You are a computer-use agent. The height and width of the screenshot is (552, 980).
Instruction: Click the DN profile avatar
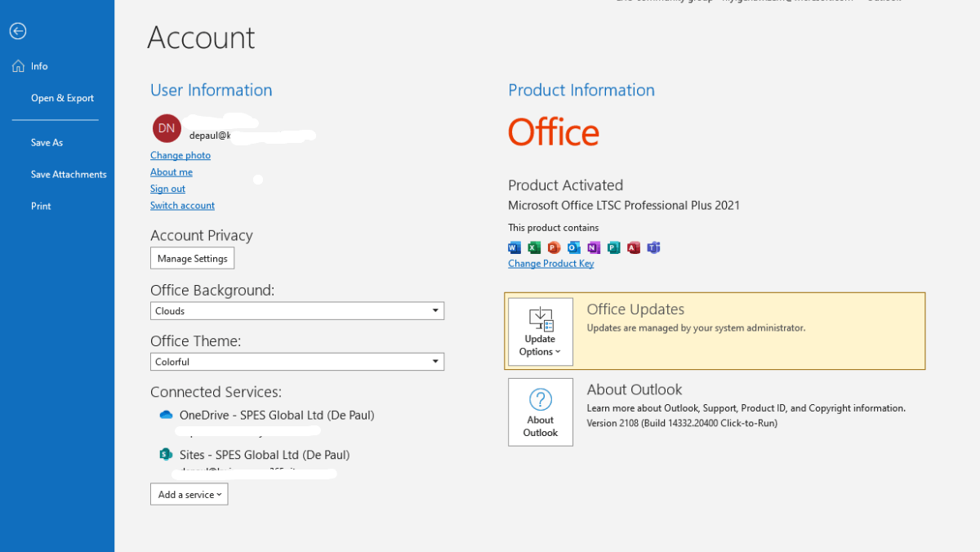166,128
